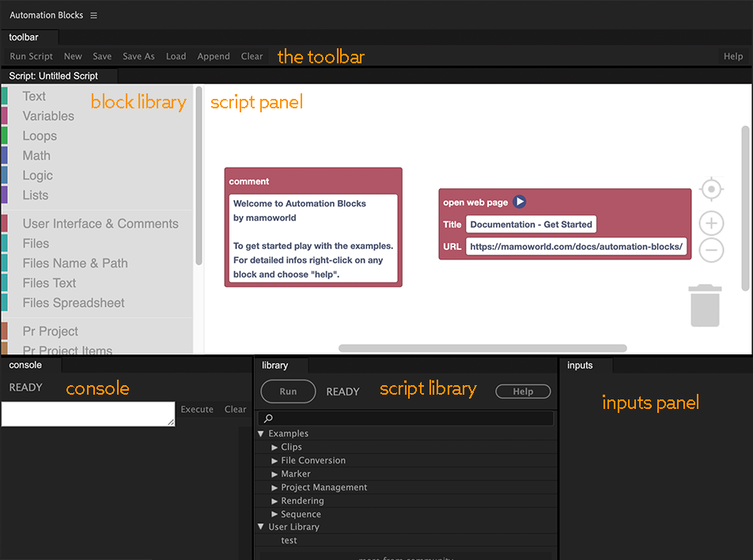Open the Logic block category
The width and height of the screenshot is (753, 560).
pos(37,176)
